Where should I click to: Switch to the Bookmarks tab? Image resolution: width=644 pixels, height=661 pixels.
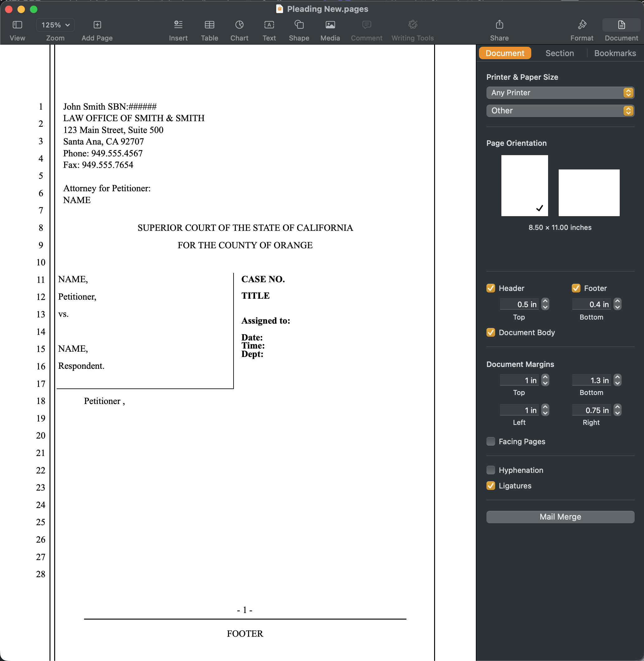pos(615,53)
